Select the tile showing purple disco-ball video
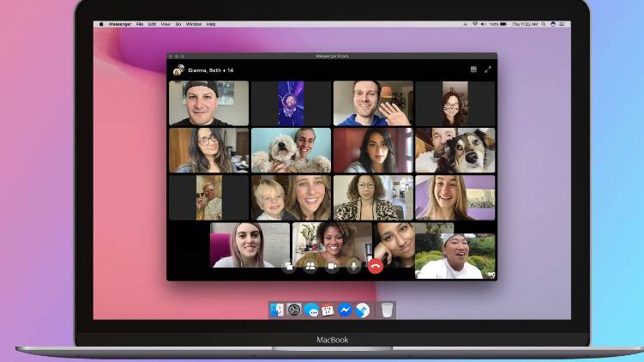644x362 pixels. [x=291, y=103]
